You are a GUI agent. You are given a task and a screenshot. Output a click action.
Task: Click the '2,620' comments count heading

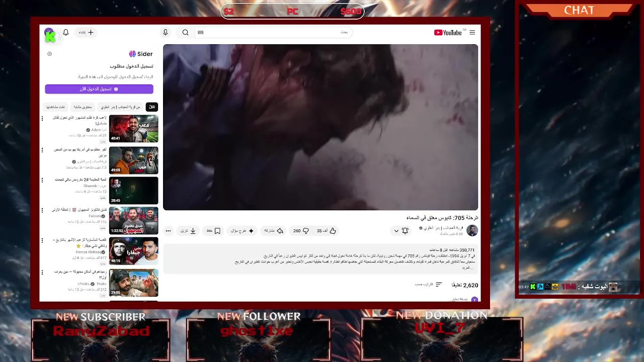[465, 285]
